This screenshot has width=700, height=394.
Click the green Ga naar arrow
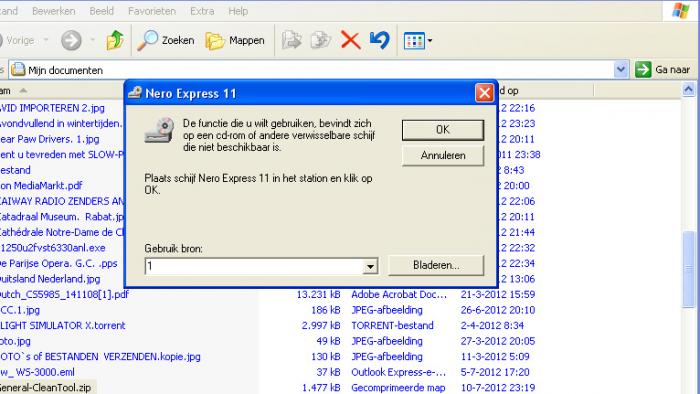pyautogui.click(x=643, y=70)
